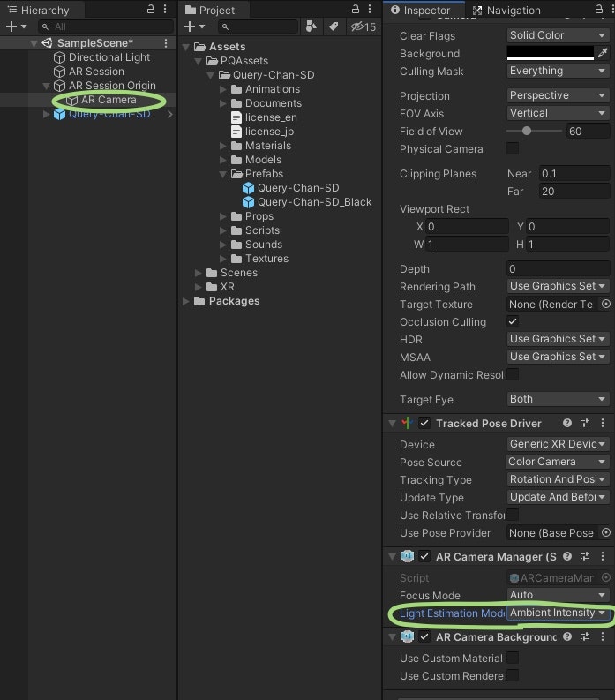
Task: Open Tracked Pose Driver help icon
Action: pyautogui.click(x=567, y=423)
